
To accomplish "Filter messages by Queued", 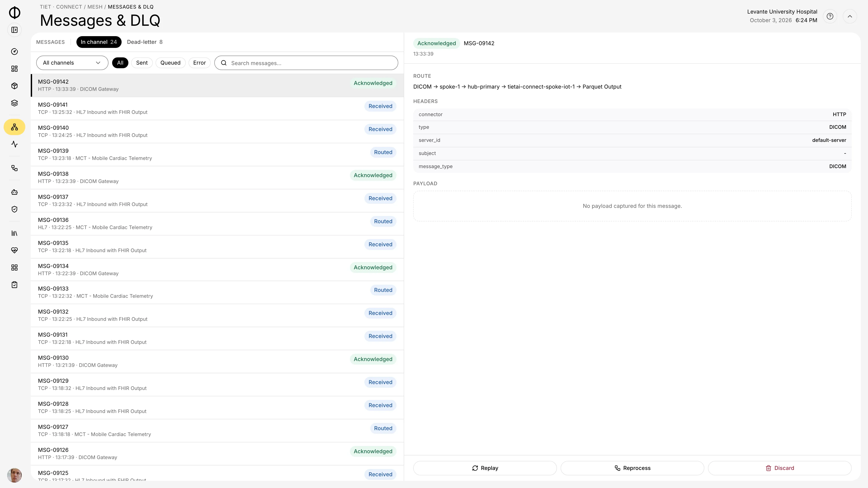I will coord(170,63).
